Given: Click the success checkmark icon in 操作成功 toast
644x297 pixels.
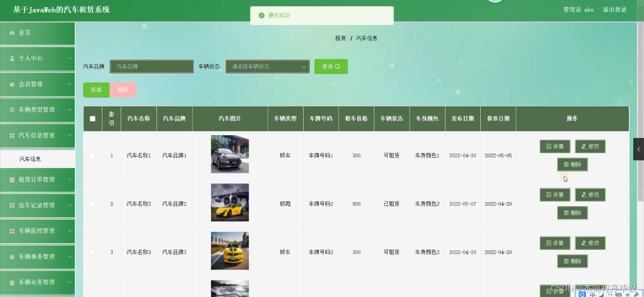Looking at the screenshot, I should point(262,15).
